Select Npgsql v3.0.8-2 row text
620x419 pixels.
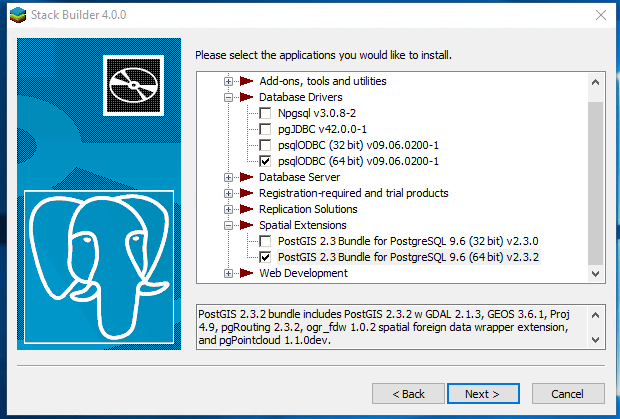[x=317, y=113]
